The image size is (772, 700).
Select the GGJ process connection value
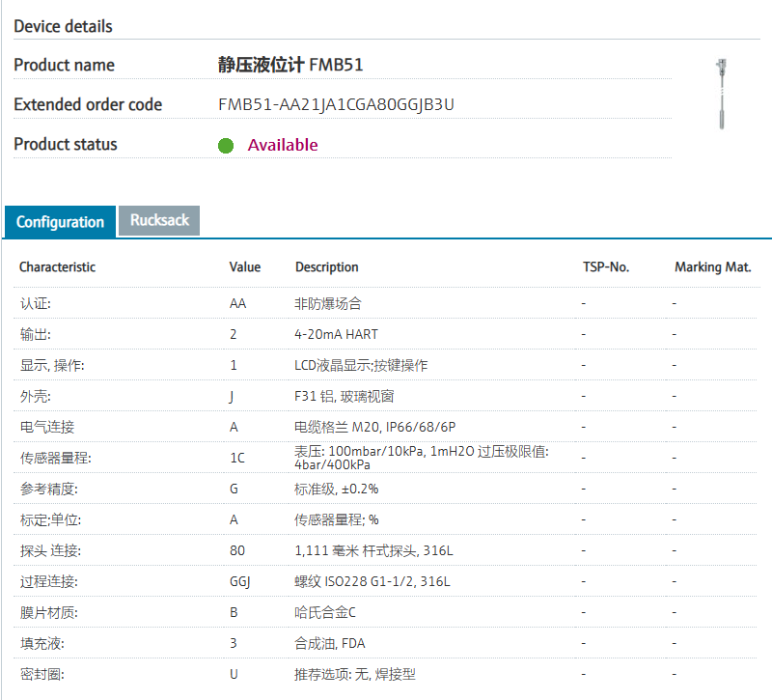240,581
